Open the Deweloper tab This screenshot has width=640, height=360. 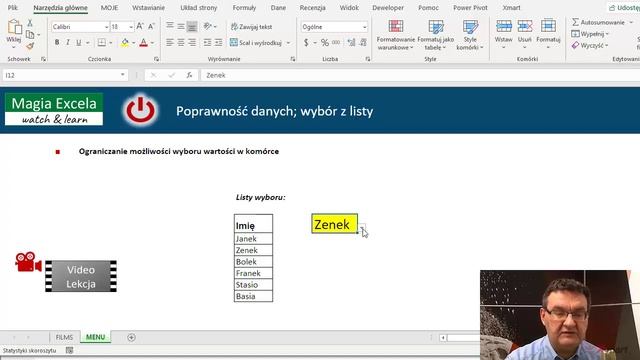click(388, 8)
